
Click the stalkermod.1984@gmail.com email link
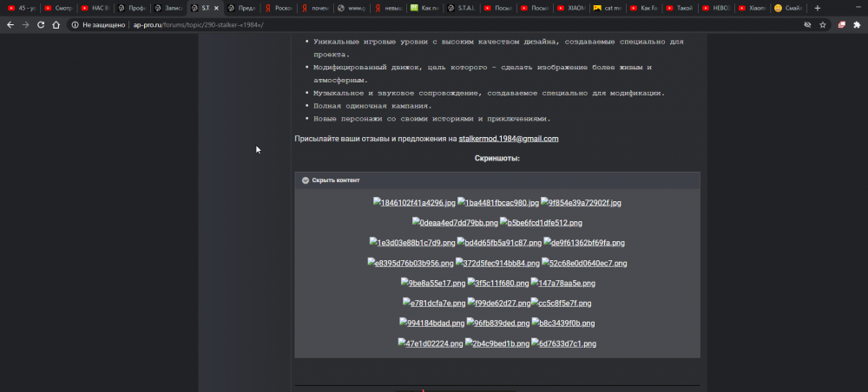508,139
